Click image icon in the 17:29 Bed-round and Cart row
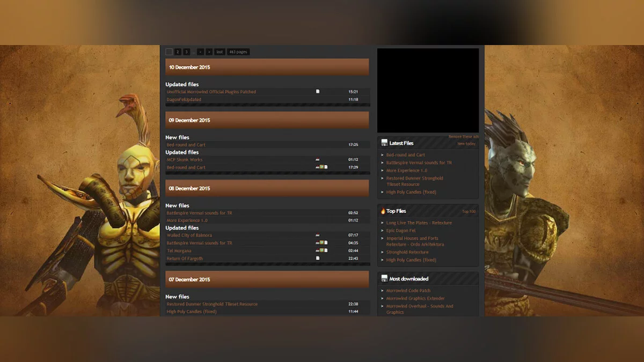 pos(322,167)
